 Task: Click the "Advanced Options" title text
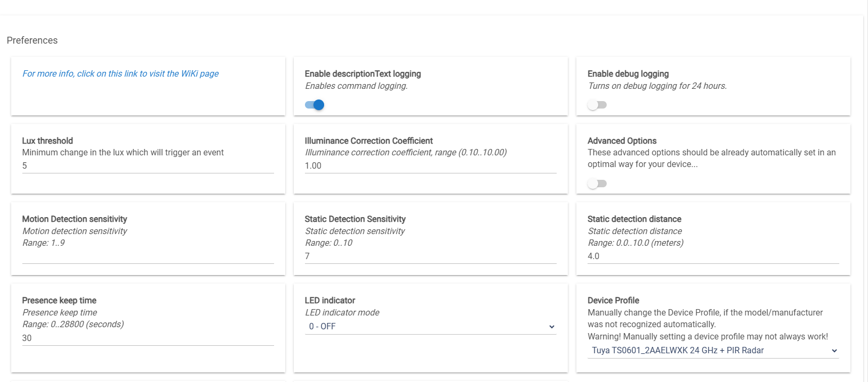622,141
